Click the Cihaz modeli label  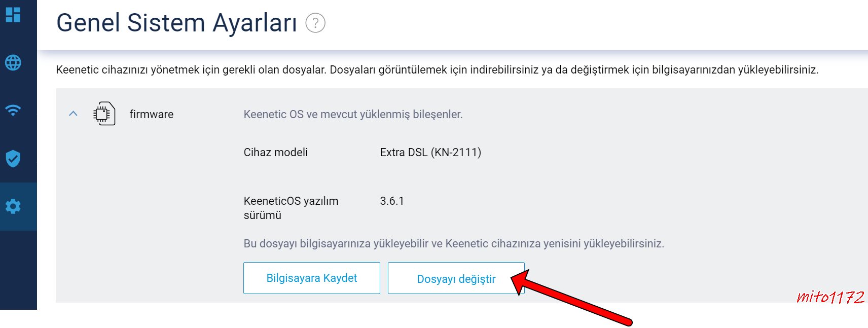pos(276,152)
